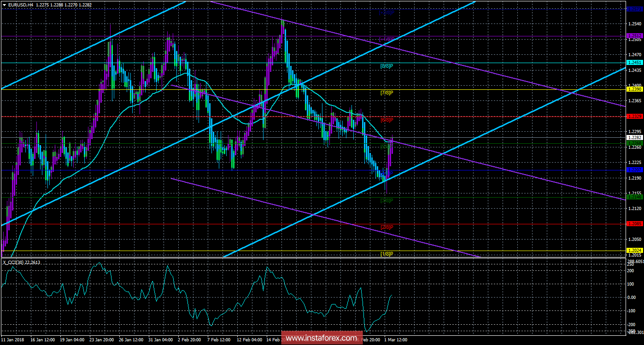Viewport: 644px width, 345px height.
Task: Click the 1.2024 yellow price tag
Action: pyautogui.click(x=634, y=251)
